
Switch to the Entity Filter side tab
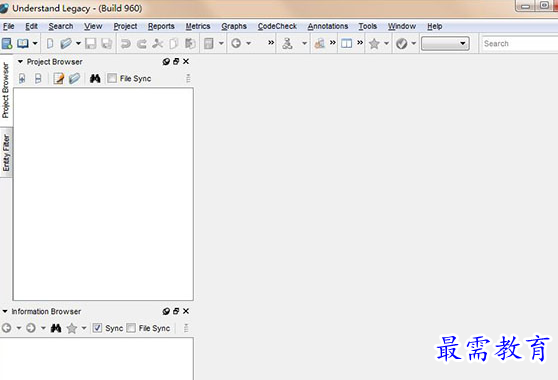6,152
